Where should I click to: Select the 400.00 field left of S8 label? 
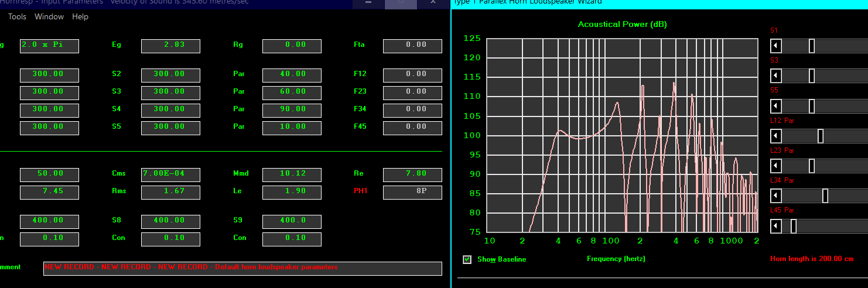(49, 222)
